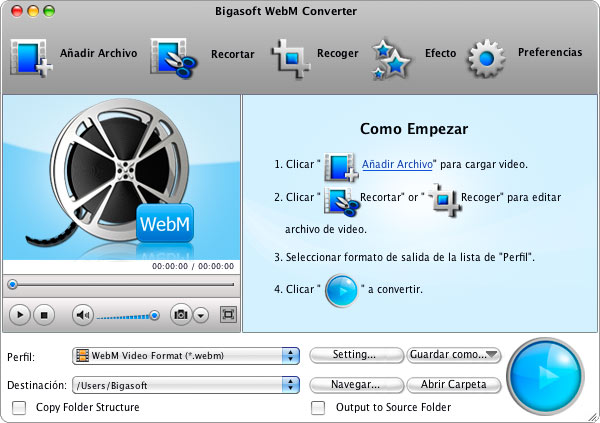The width and height of the screenshot is (600, 423).
Task: Click the Bigasoft WebM Converter title
Action: coord(286,11)
